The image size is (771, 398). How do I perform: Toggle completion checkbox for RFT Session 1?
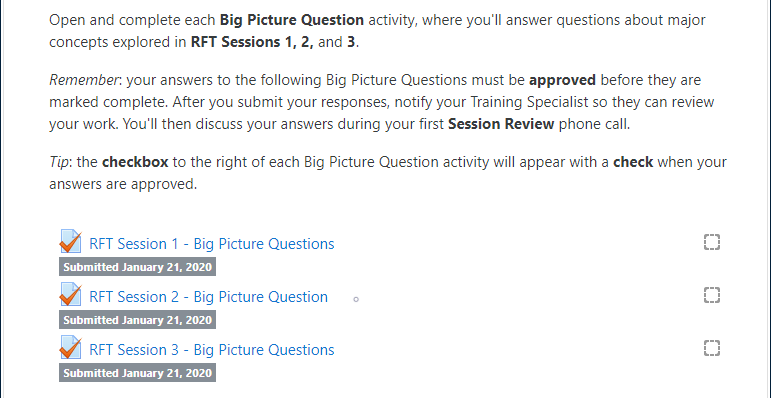click(712, 243)
